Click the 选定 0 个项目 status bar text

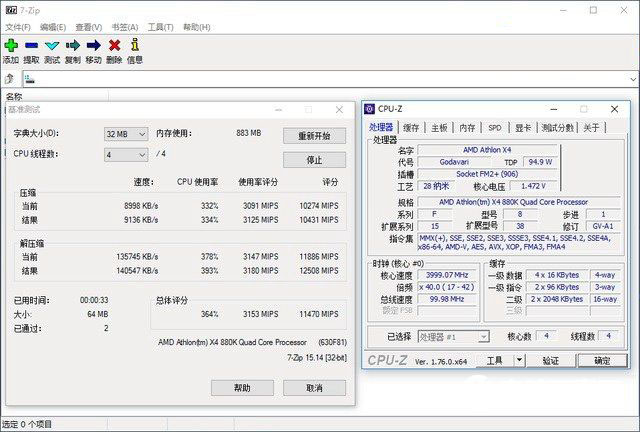pyautogui.click(x=27, y=424)
